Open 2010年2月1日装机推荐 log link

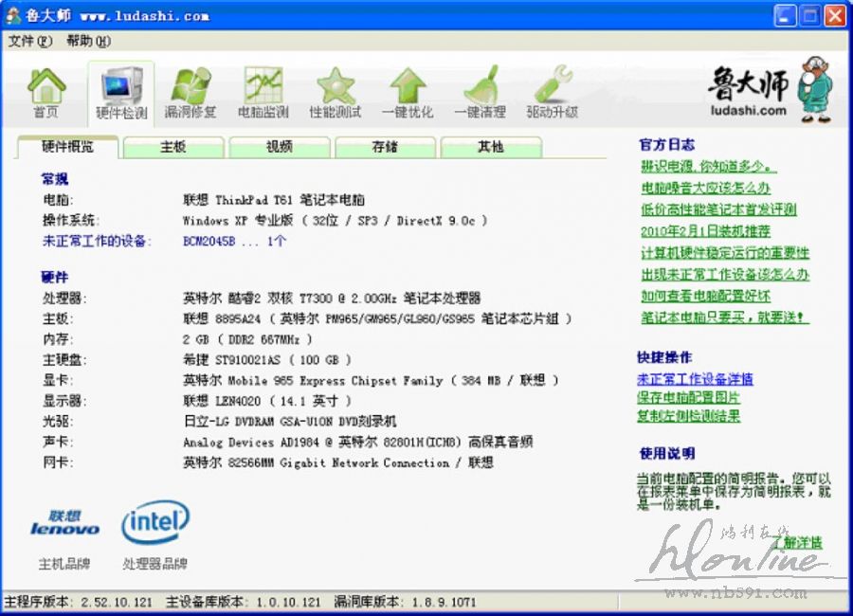[705, 231]
